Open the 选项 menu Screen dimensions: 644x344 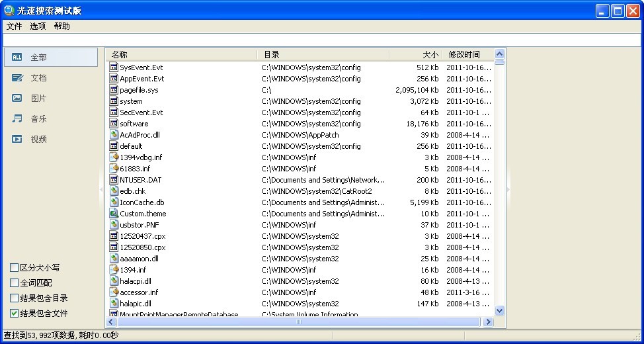click(38, 26)
